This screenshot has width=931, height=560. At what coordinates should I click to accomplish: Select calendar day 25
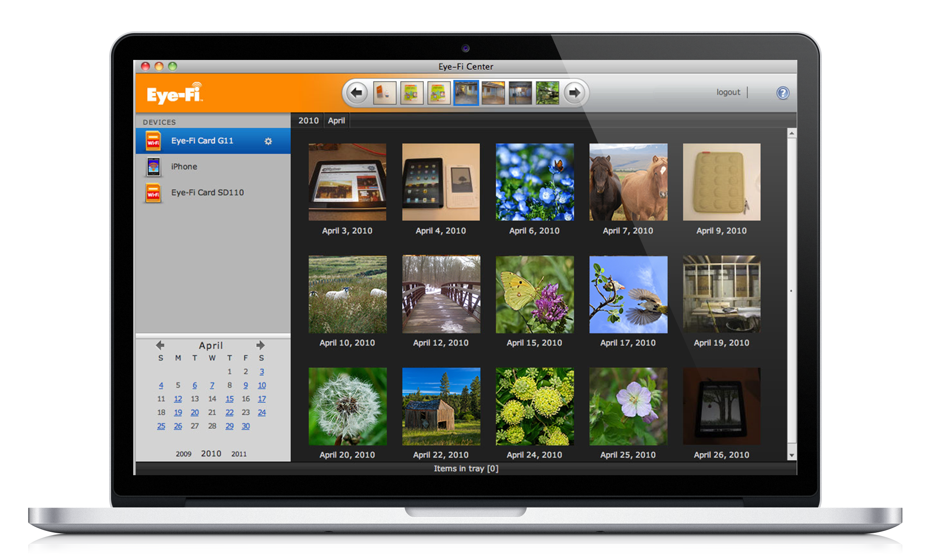click(161, 426)
